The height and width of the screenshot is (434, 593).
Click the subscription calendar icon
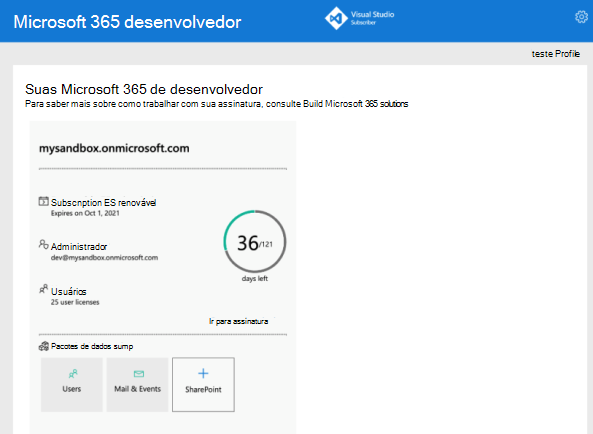pos(43,201)
